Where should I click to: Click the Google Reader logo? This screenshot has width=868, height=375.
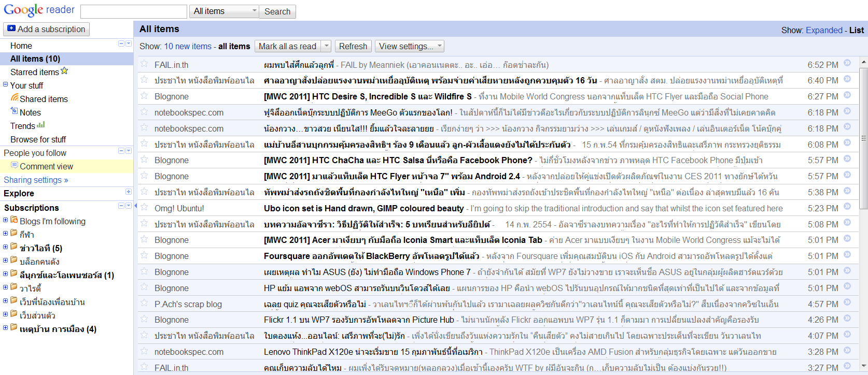(x=39, y=10)
